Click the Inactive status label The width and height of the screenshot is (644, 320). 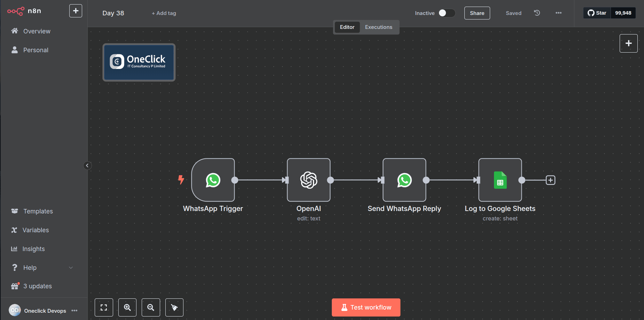(x=425, y=13)
